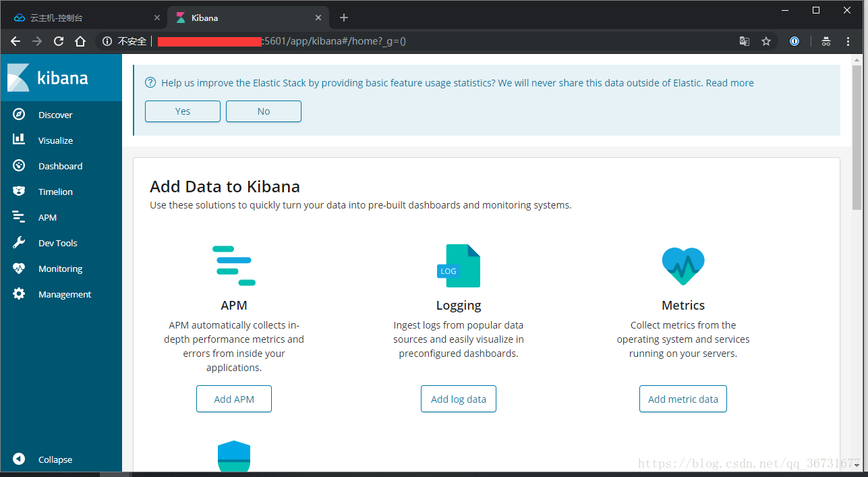Reload the page with the refresh icon
This screenshot has height=477, width=868.
coord(59,41)
